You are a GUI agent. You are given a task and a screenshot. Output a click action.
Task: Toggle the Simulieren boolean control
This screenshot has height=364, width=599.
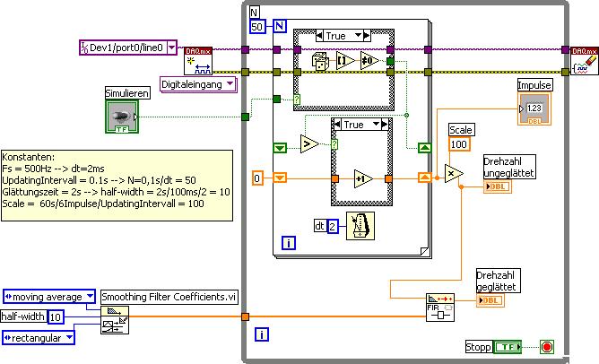122,117
